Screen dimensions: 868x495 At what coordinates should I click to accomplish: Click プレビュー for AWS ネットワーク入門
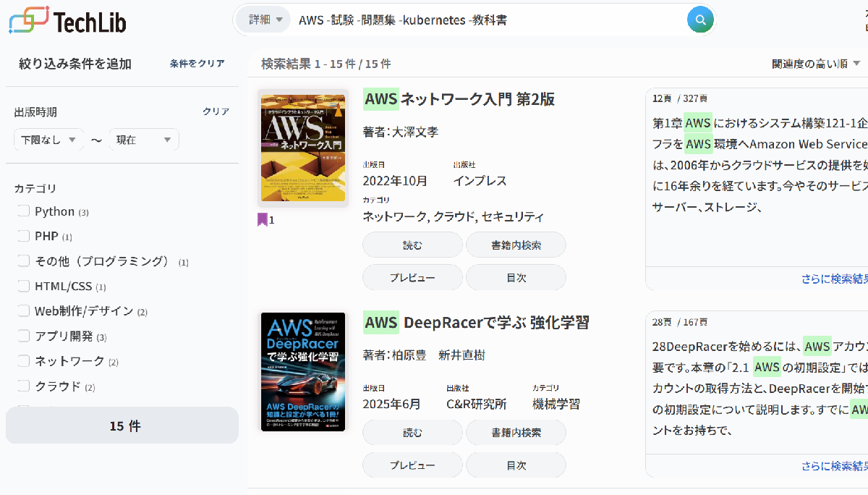click(412, 277)
